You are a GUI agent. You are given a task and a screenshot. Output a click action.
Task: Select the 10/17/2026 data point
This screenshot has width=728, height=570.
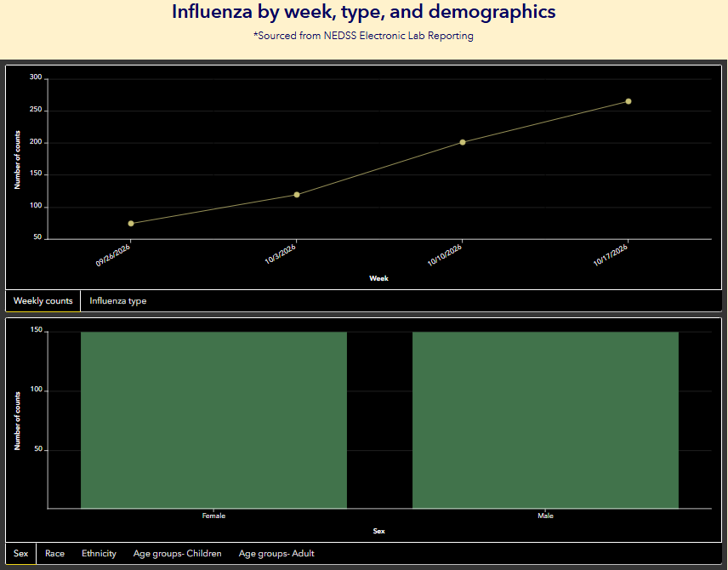coord(628,101)
